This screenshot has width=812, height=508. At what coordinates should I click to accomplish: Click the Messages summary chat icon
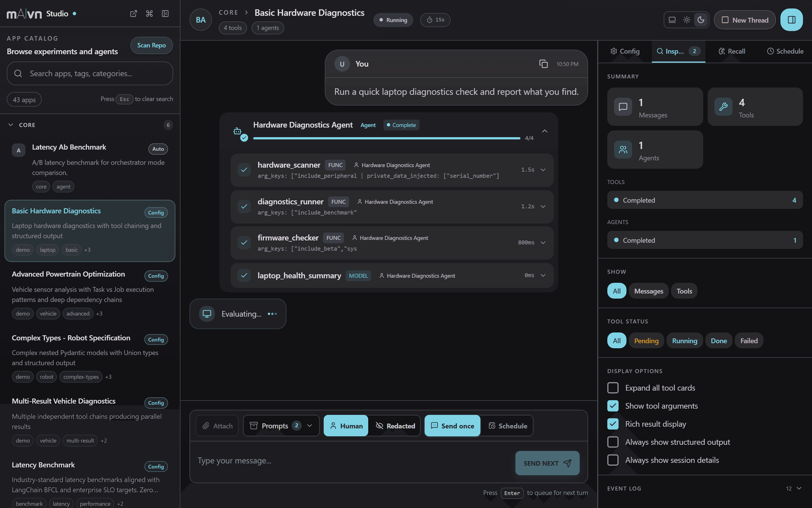click(x=623, y=107)
